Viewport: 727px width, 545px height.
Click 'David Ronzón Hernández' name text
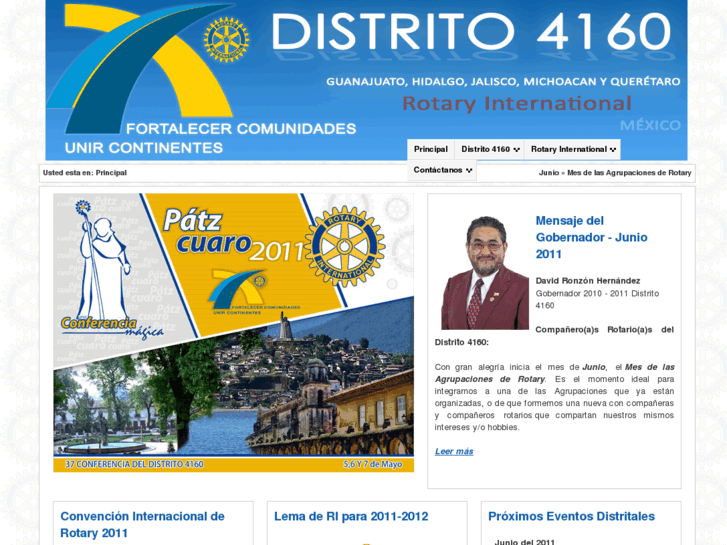588,281
